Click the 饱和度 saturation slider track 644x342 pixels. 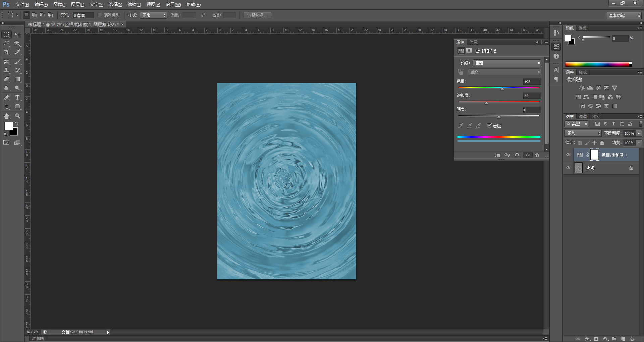click(499, 102)
